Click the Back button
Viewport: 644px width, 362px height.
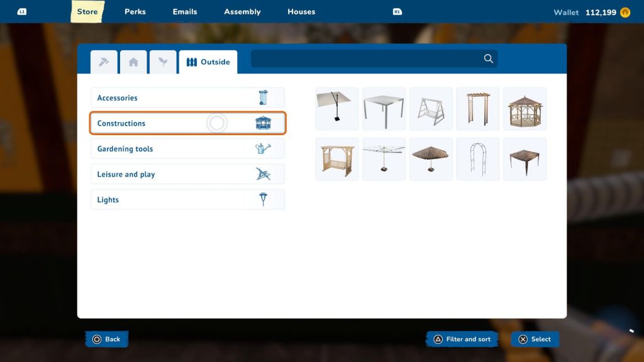pyautogui.click(x=107, y=339)
